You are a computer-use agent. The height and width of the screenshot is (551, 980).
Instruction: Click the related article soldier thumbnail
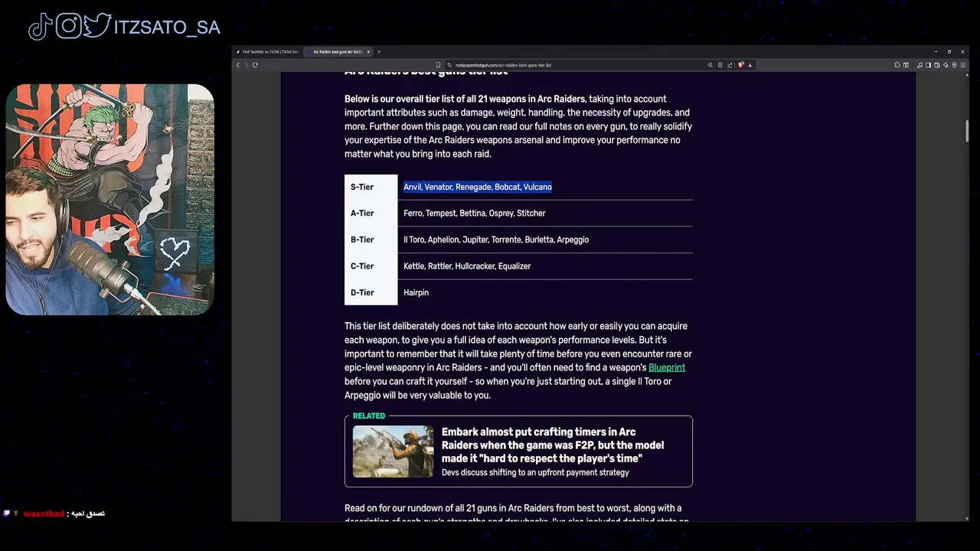coord(393,452)
